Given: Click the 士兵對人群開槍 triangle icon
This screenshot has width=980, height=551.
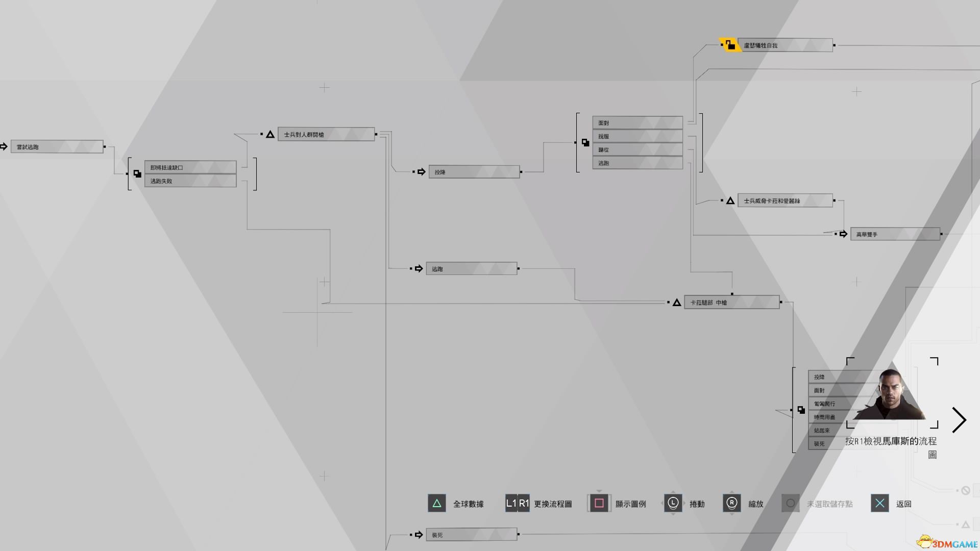Looking at the screenshot, I should point(269,134).
